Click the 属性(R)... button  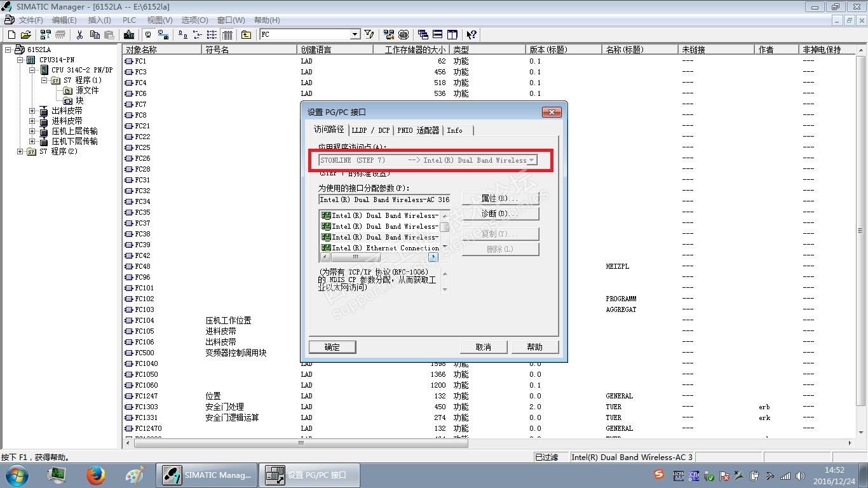tap(500, 199)
